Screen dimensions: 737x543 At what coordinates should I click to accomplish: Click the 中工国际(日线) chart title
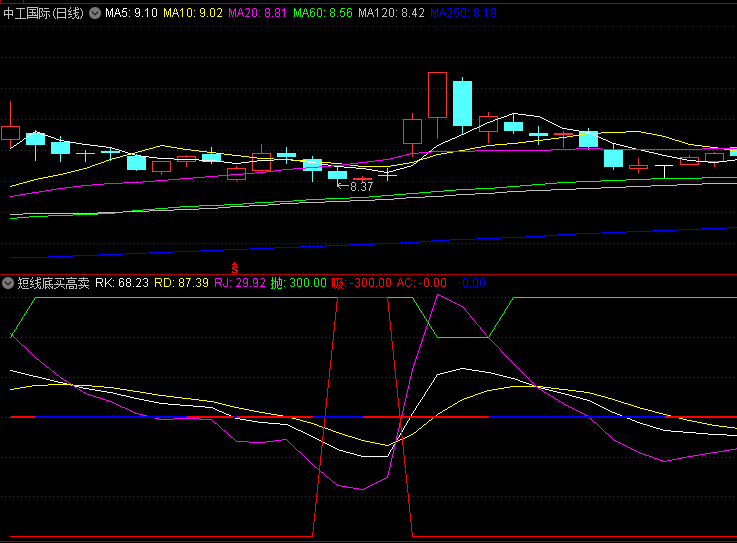(44, 13)
